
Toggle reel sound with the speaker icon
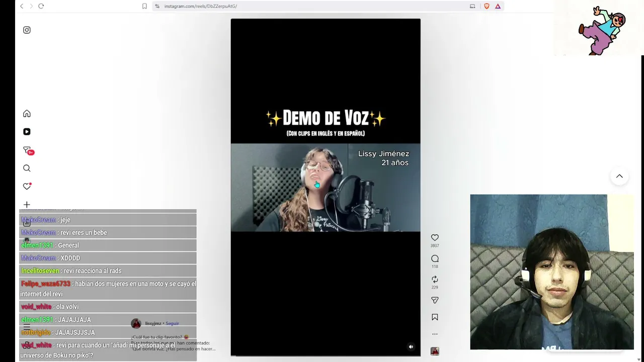pos(411,346)
